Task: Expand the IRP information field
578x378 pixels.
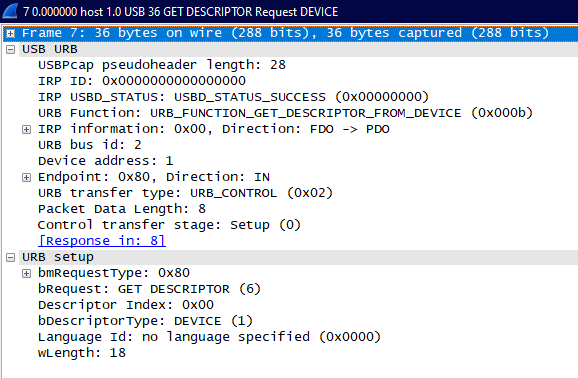Action: 27,129
